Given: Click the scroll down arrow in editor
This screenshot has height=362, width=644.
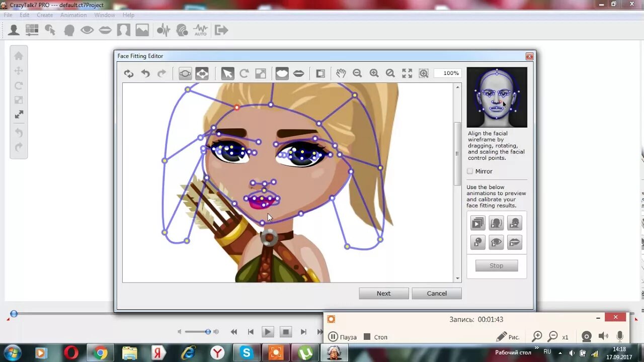Looking at the screenshot, I should [457, 279].
